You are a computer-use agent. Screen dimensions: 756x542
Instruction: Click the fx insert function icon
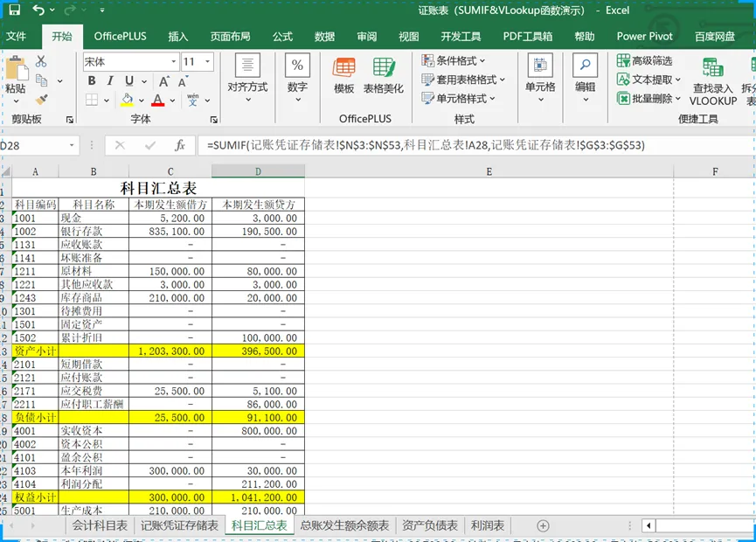coord(180,145)
